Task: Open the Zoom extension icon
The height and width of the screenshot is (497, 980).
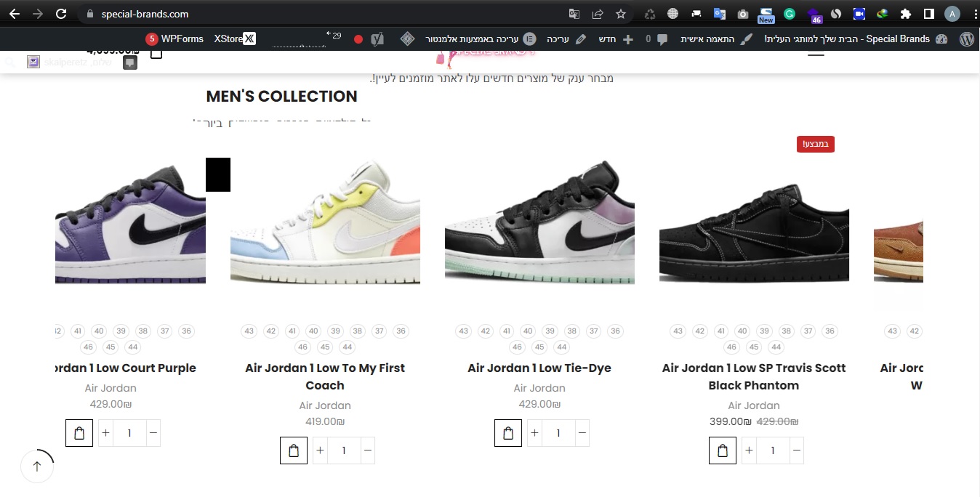Action: [859, 14]
